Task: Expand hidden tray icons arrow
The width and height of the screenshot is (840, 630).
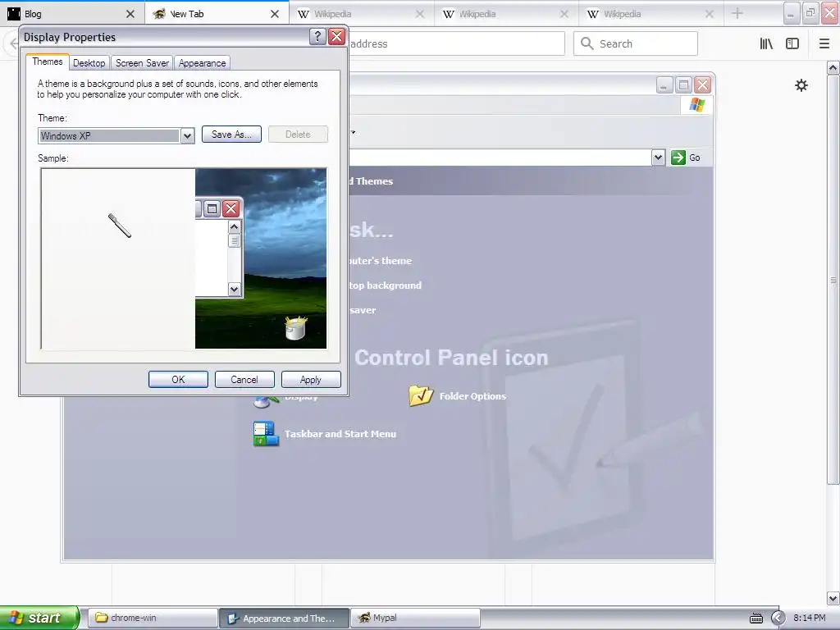Action: pos(778,619)
